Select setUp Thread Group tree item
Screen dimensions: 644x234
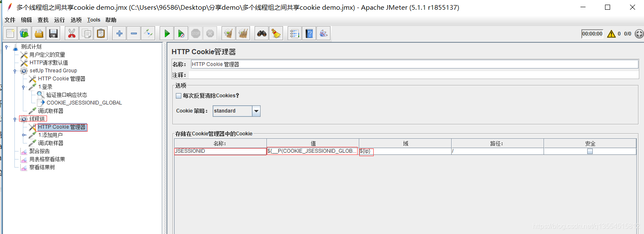[53, 71]
